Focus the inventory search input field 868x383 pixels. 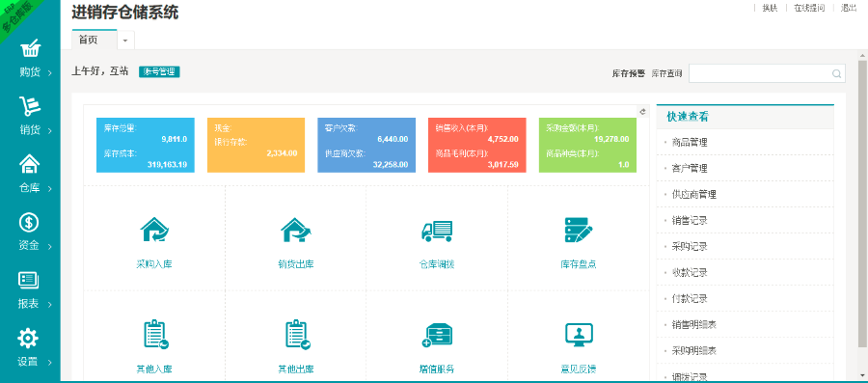(x=767, y=73)
